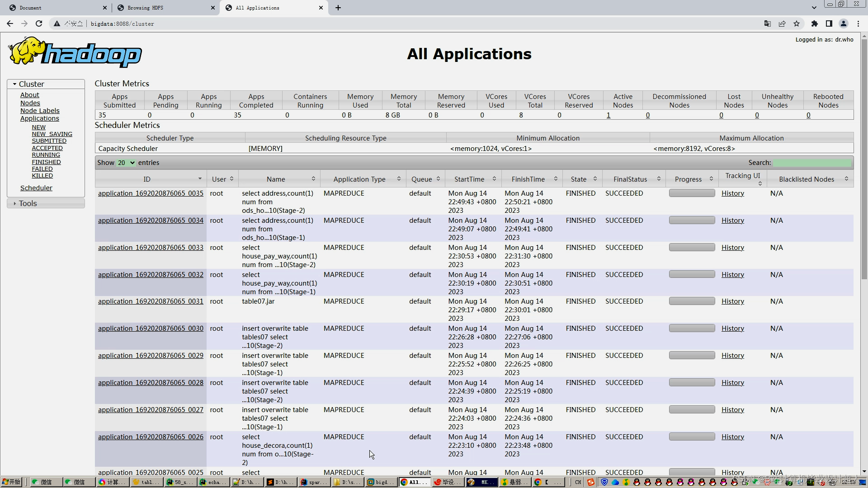Open application_1692020876065_0035 link
The image size is (868, 488).
click(x=151, y=193)
